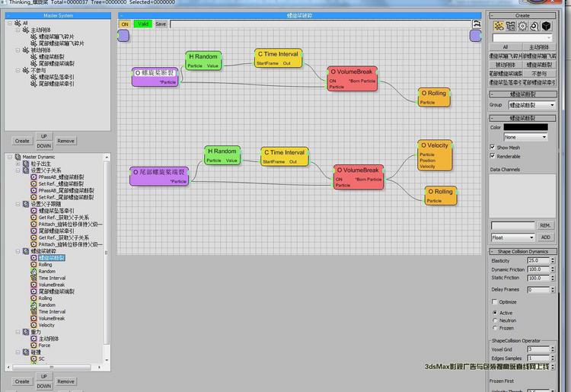Image resolution: width=571 pixels, height=392 pixels.
Task: Click the first yellow icon in Create panel
Action: [498, 27]
